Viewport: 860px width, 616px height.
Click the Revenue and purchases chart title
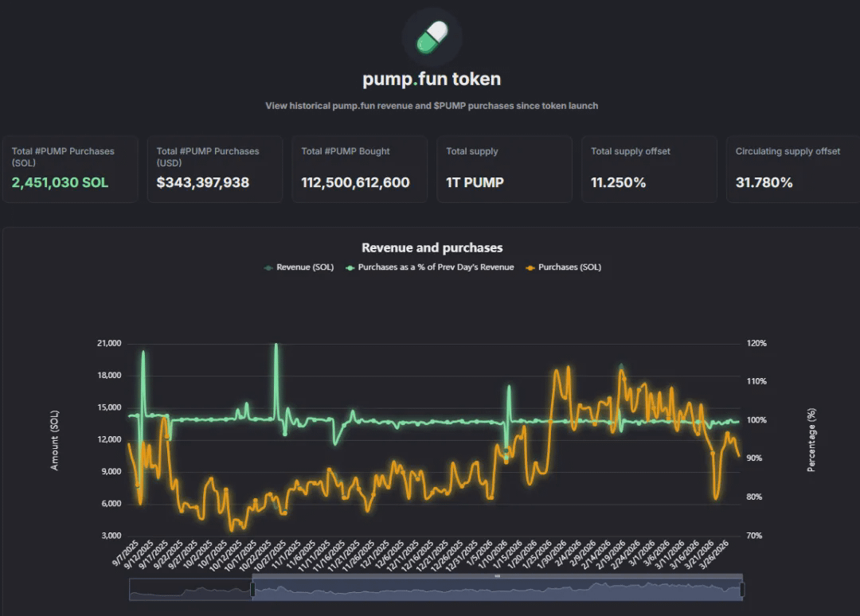pyautogui.click(x=432, y=248)
